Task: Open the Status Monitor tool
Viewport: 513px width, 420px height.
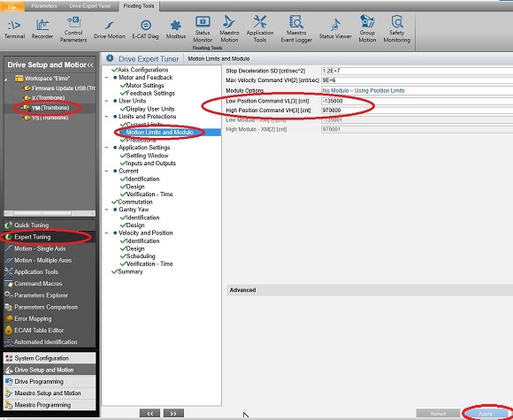Action: tap(203, 29)
